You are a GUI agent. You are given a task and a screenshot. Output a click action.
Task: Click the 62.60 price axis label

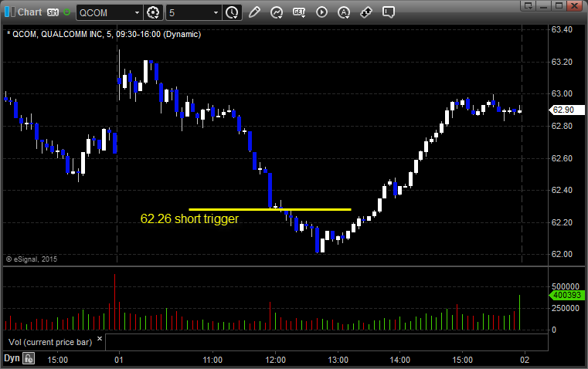[562, 158]
